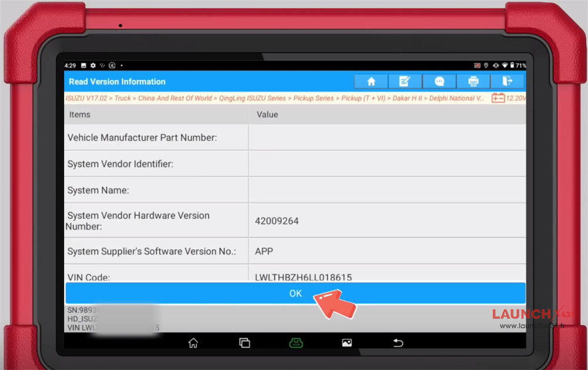Open the recent apps navigation icon

[245, 342]
